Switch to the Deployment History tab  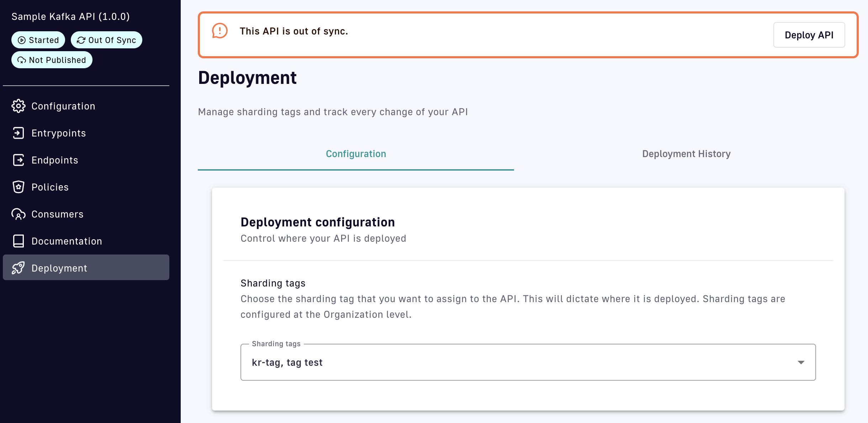click(686, 154)
